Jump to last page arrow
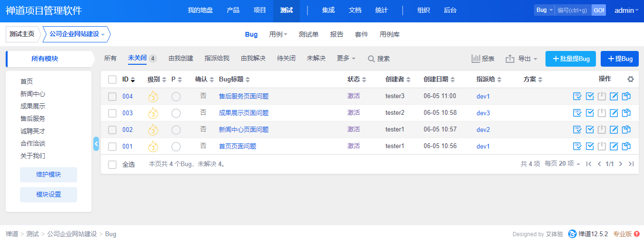The height and width of the screenshot is (240, 644). pyautogui.click(x=631, y=164)
